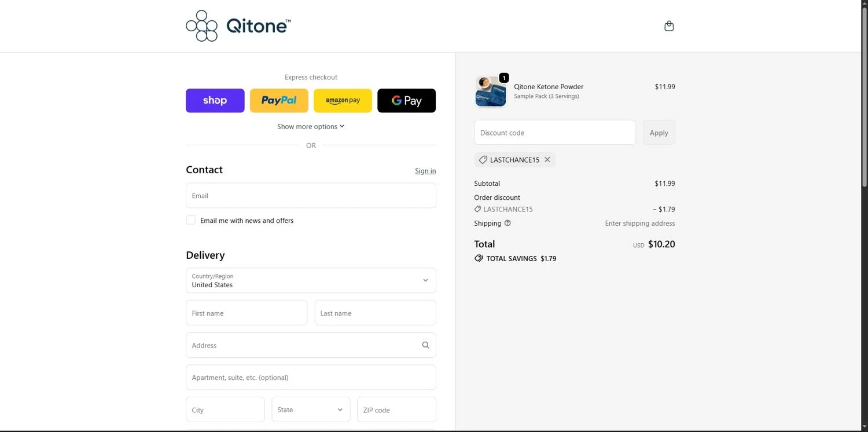The height and width of the screenshot is (432, 868).
Task: Expand Show more options
Action: (311, 126)
